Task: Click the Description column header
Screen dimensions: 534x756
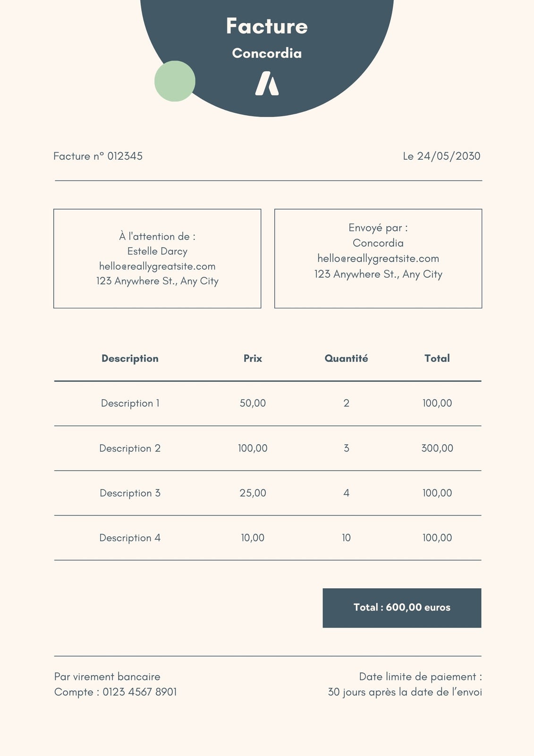Action: tap(130, 358)
